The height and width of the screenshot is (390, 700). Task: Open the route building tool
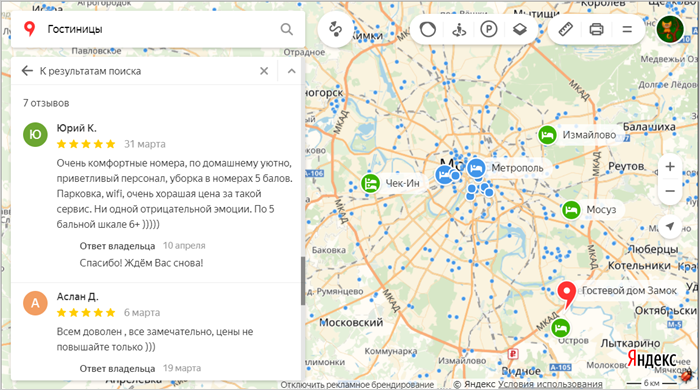335,29
